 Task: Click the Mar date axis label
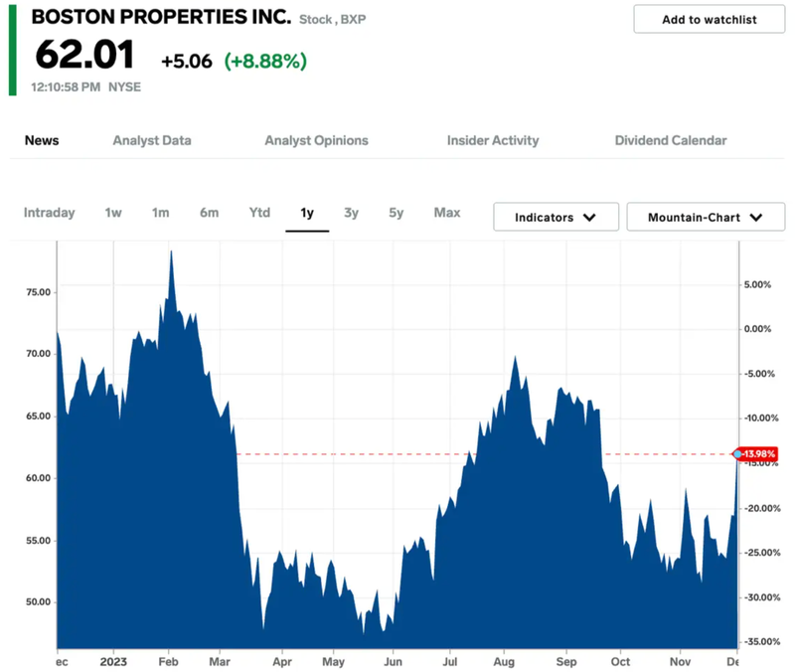pyautogui.click(x=220, y=662)
